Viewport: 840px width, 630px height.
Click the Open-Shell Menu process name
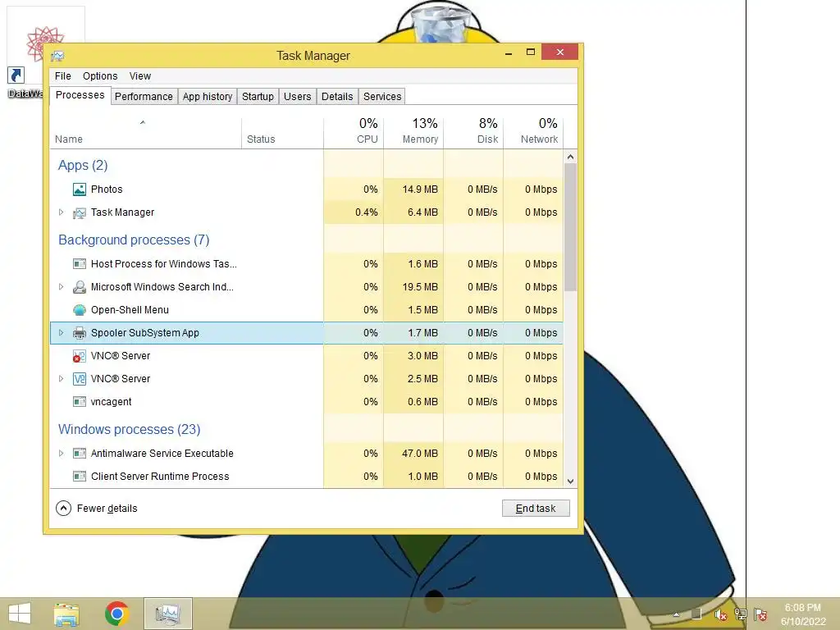pyautogui.click(x=130, y=309)
